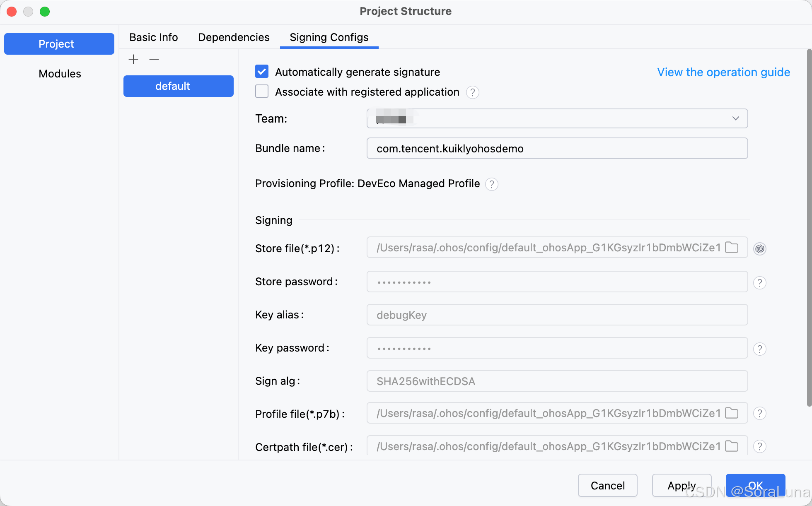Viewport: 812px width, 506px height.
Task: Select Modules in left sidebar
Action: tap(60, 74)
